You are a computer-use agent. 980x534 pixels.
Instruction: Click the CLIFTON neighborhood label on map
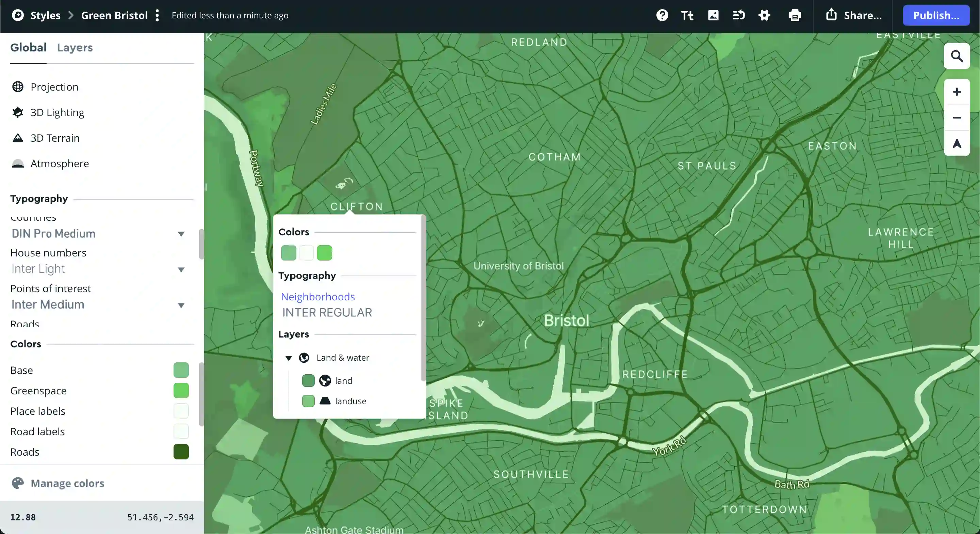[x=357, y=206]
